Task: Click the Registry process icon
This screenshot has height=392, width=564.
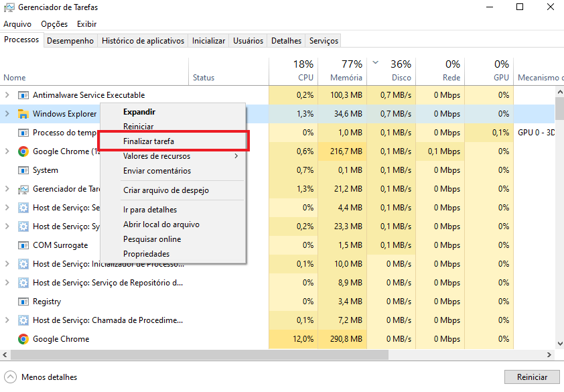Action: point(23,302)
